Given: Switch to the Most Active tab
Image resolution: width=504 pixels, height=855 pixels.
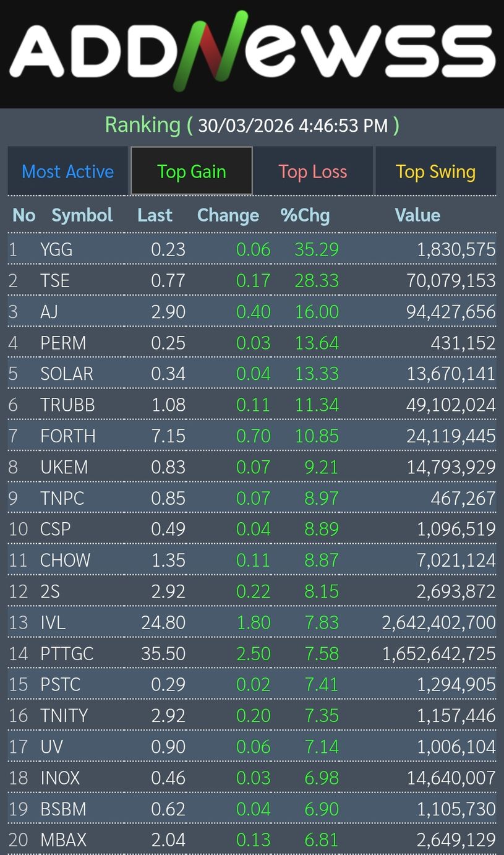Looking at the screenshot, I should (x=68, y=171).
